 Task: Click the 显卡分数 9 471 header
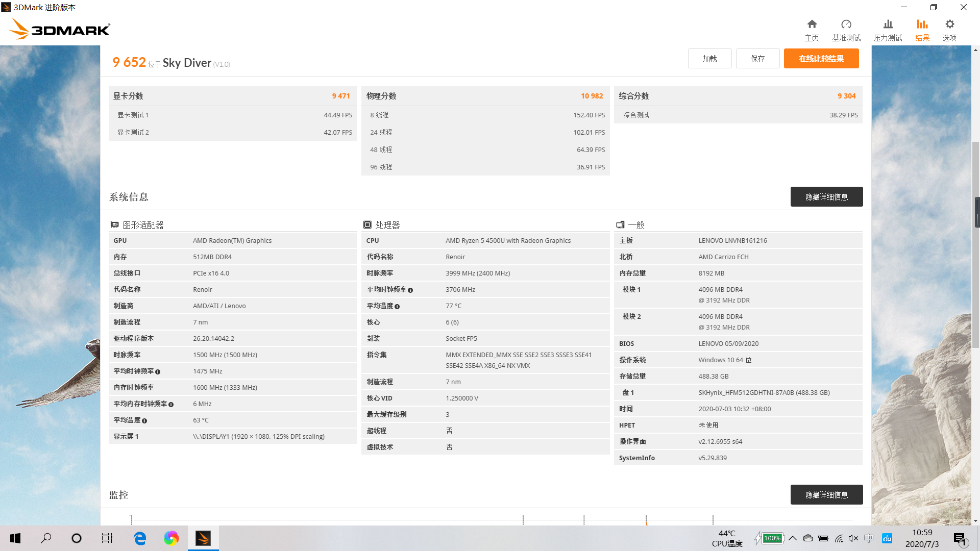(233, 96)
